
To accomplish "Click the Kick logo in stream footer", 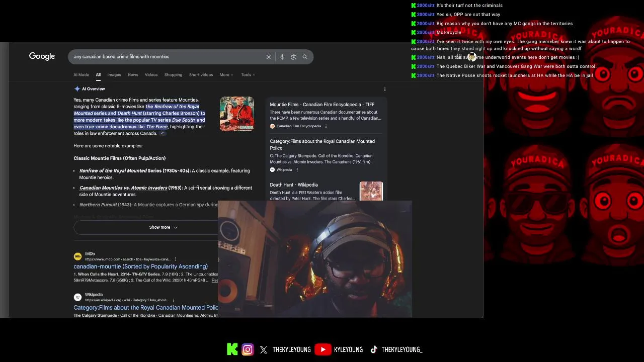I will (232, 349).
